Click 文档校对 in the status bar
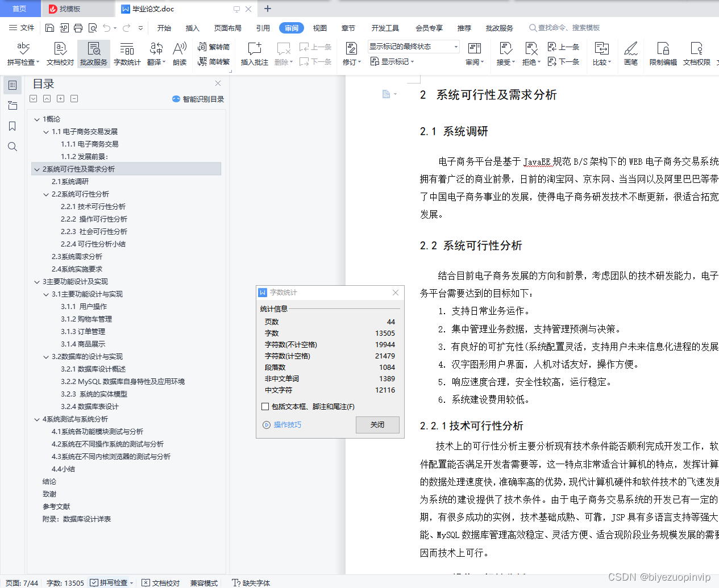Viewport: 719px width, 588px height. 161,583
